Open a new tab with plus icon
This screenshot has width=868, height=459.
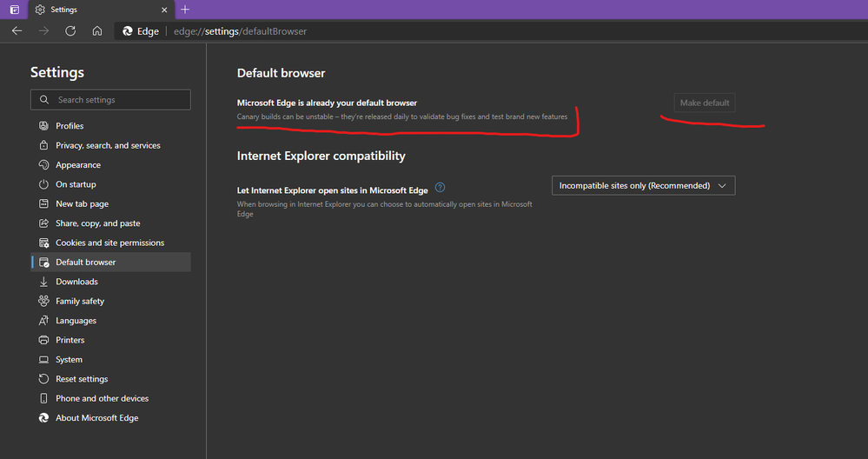185,10
